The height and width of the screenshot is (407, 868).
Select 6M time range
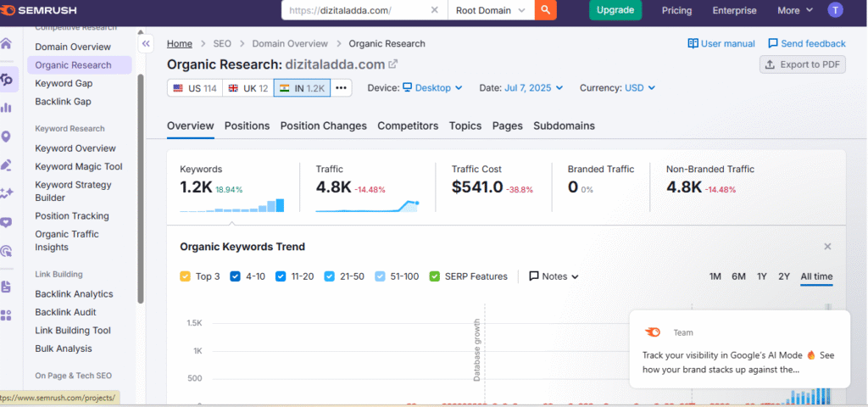point(738,276)
